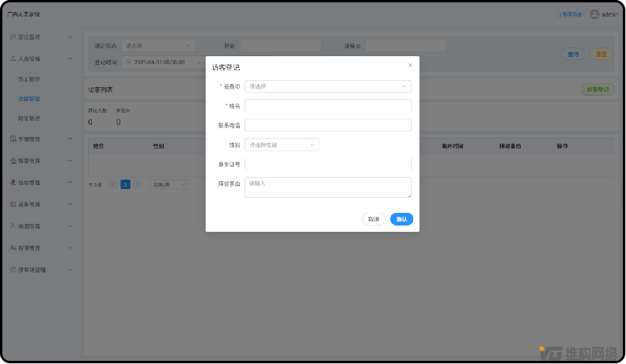The height and width of the screenshot is (364, 626).
Task: Click the 拜访事由 textarea
Action: point(328,188)
